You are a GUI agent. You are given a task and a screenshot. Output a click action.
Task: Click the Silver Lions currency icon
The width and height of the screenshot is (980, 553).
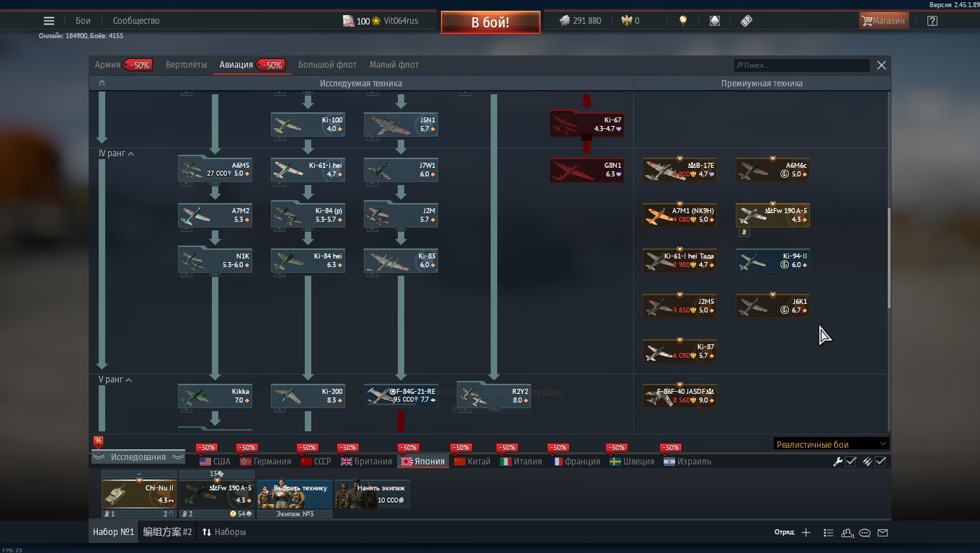564,21
